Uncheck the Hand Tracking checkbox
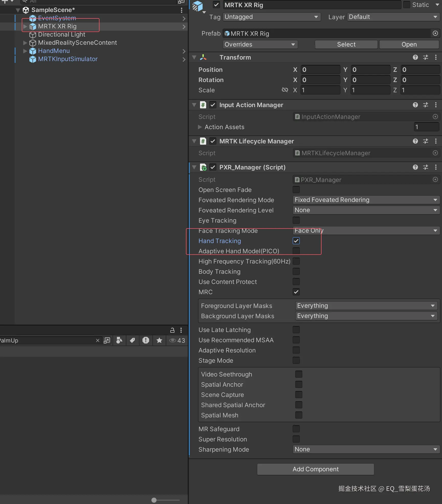This screenshot has height=504, width=442. pyautogui.click(x=296, y=241)
